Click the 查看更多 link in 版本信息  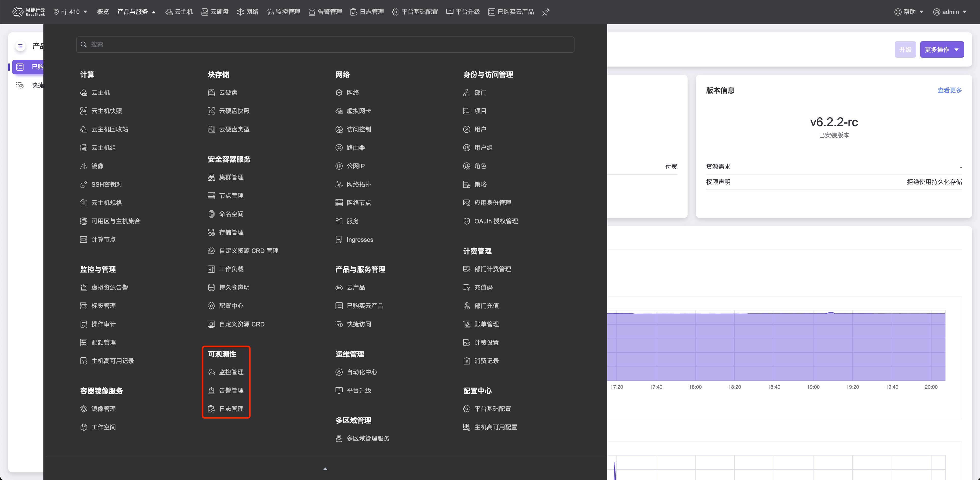pyautogui.click(x=949, y=91)
